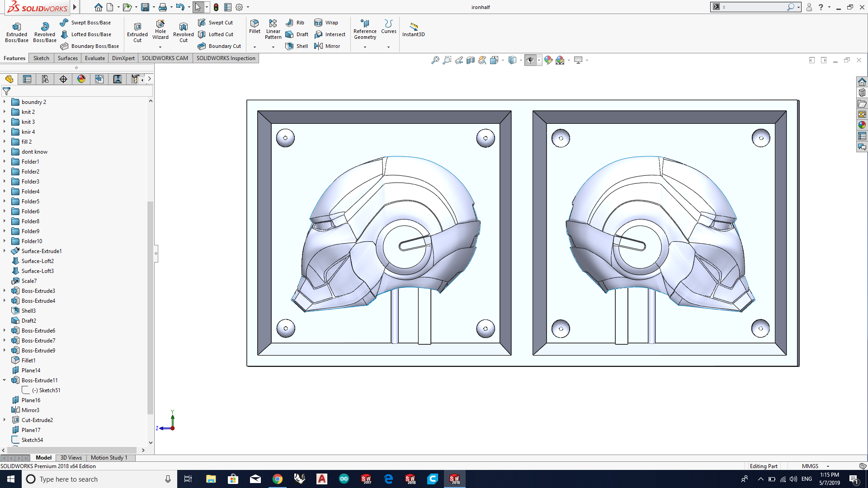This screenshot has width=868, height=488.
Task: Open the Section View tool
Action: pos(471,60)
